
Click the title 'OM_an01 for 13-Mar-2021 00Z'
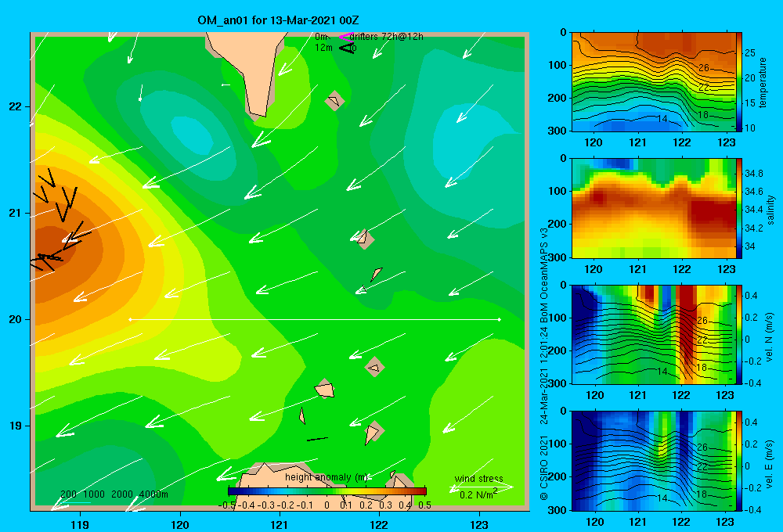click(278, 20)
